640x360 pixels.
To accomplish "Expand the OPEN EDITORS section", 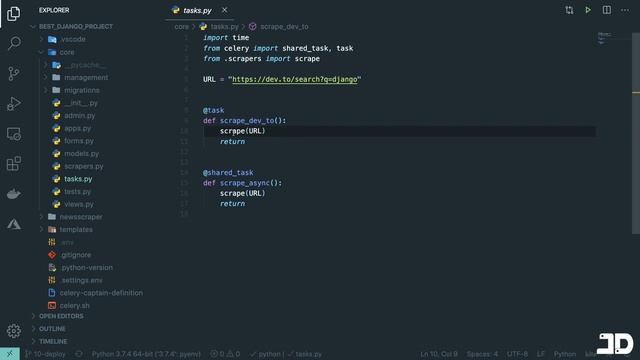I will (61, 316).
